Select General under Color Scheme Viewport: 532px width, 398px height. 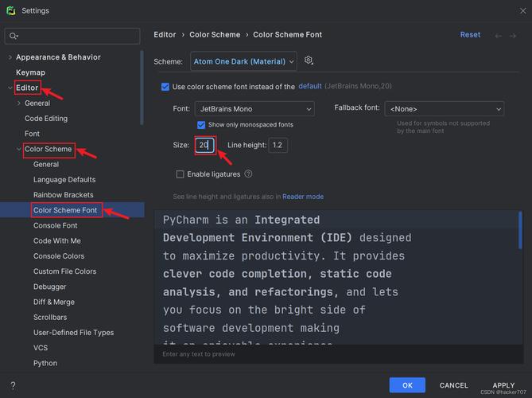click(46, 164)
